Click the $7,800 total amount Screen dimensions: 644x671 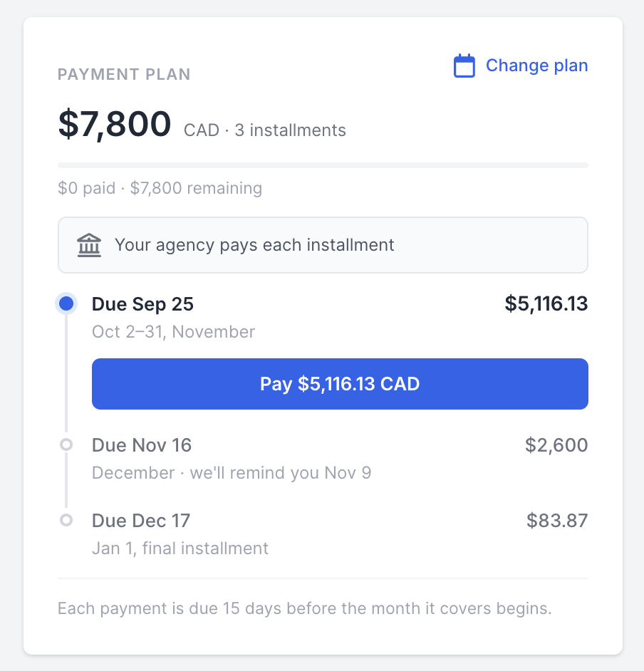click(115, 124)
